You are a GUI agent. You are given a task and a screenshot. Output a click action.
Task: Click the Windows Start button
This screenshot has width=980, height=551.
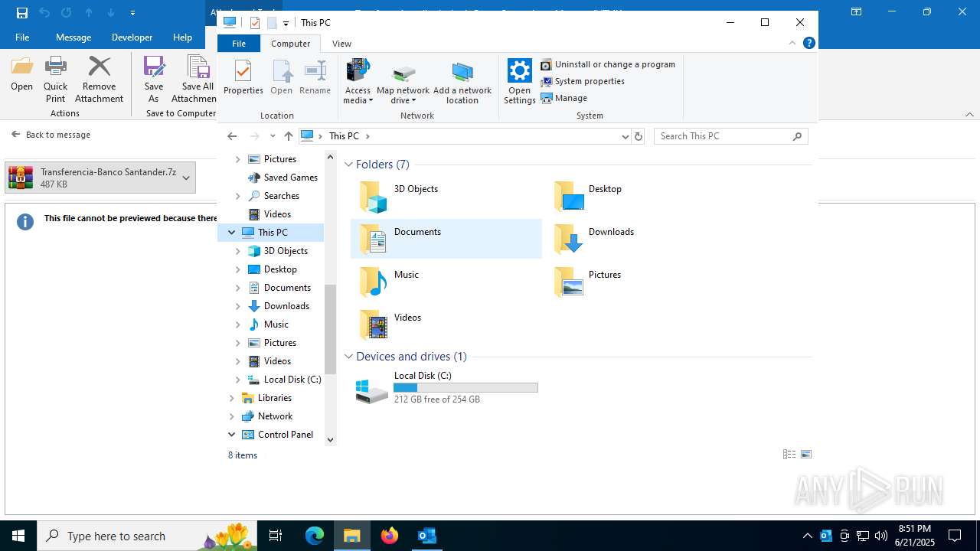tap(18, 536)
